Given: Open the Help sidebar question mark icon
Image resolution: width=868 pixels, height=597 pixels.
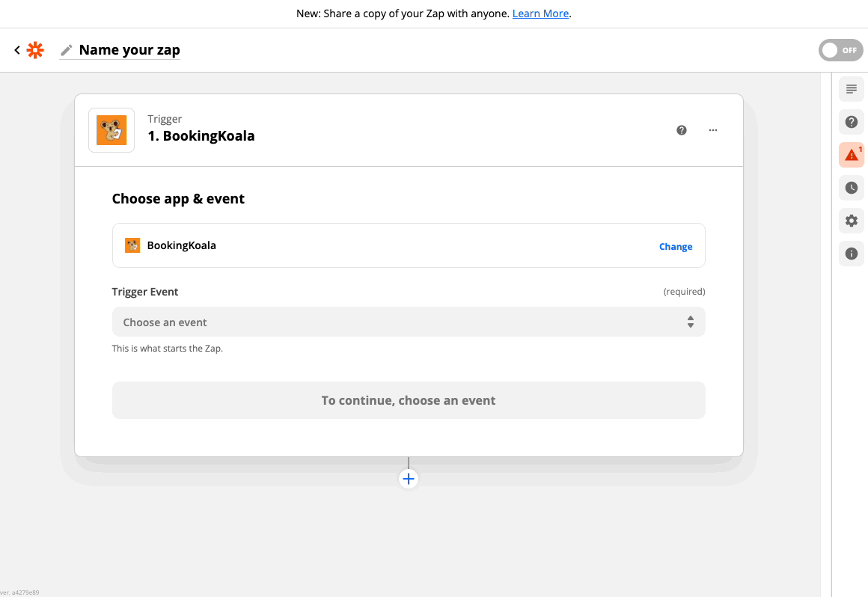Looking at the screenshot, I should pos(851,122).
